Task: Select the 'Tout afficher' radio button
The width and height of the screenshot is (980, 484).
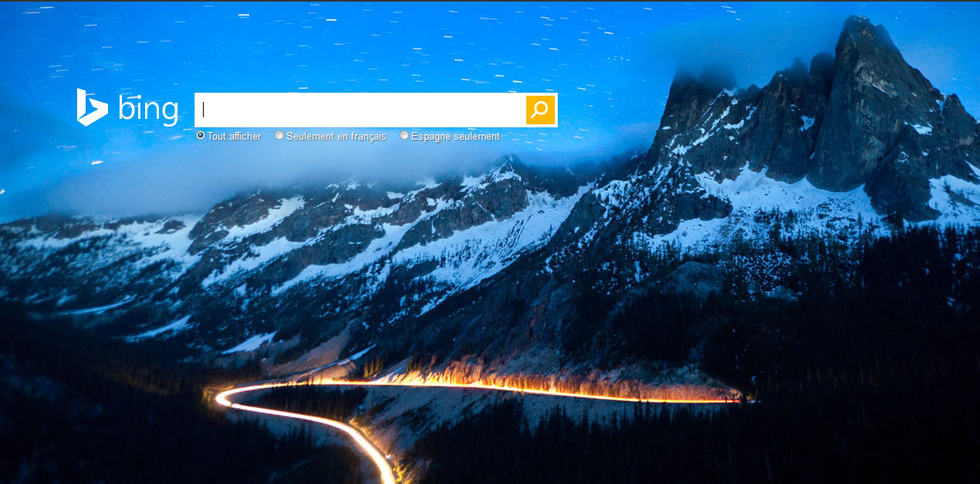Action: [x=201, y=135]
